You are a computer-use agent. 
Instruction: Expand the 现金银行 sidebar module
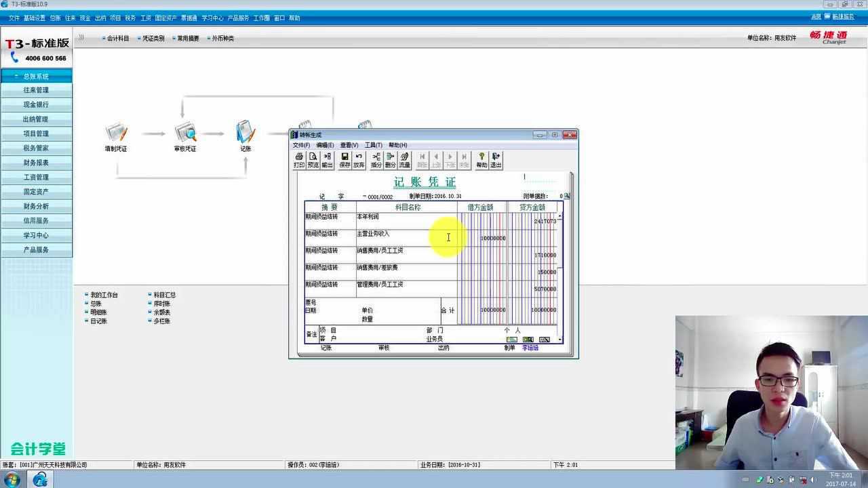point(36,104)
